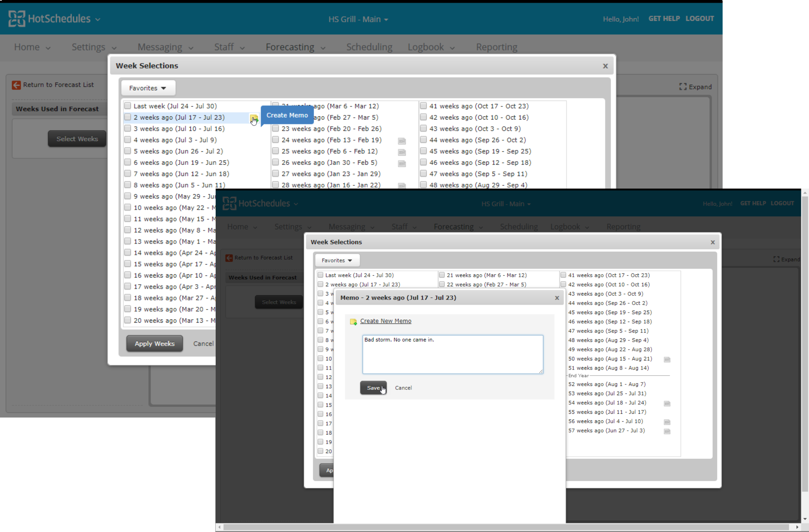Open the Favorites dropdown in top dialog
The width and height of the screenshot is (809, 532).
(x=148, y=88)
